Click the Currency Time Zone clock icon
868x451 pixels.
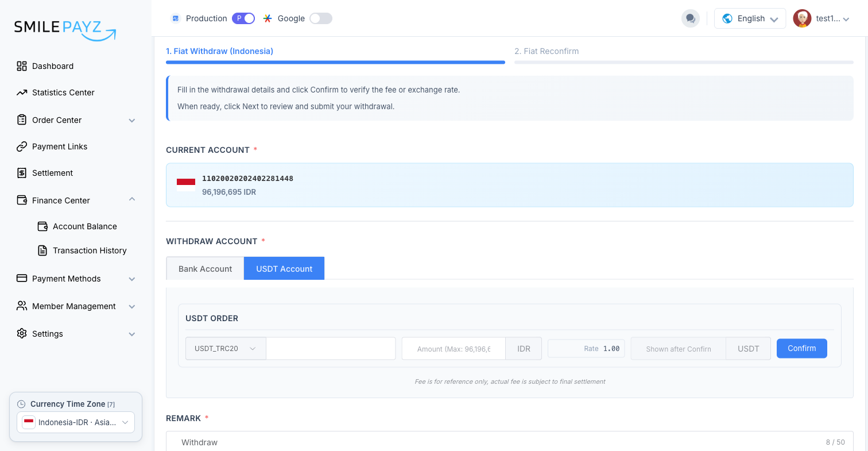pyautogui.click(x=22, y=404)
